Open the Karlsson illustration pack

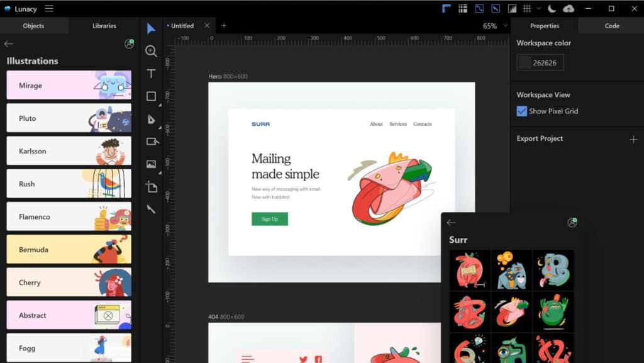[x=69, y=151]
